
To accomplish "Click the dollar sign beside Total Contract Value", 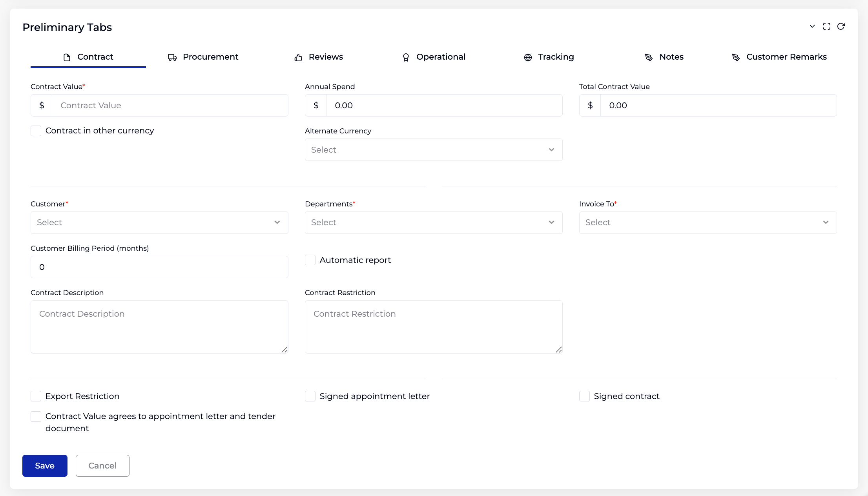I will 590,105.
